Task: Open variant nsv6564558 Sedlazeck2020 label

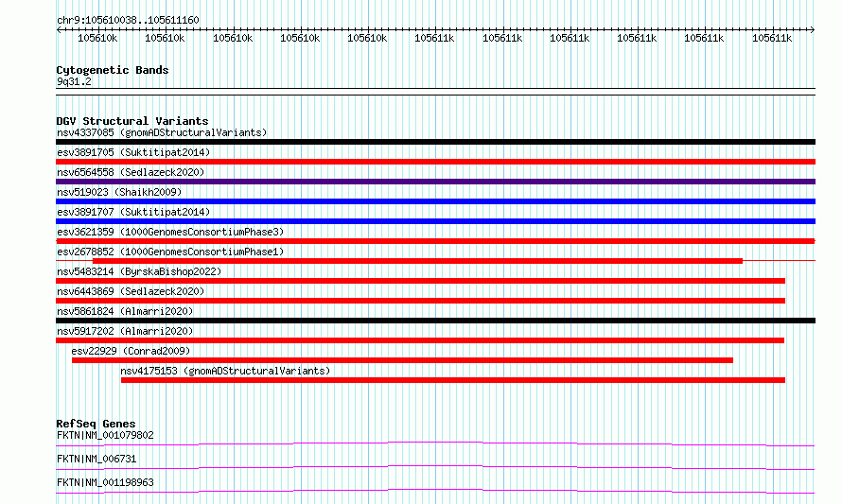Action: coord(131,172)
